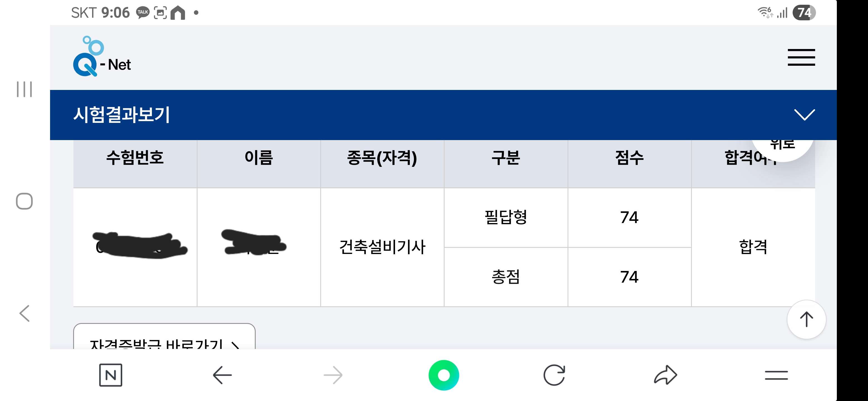Screen dimensions: 868x401
Task: Tap the scroll-to-top arrow button
Action: 806,319
